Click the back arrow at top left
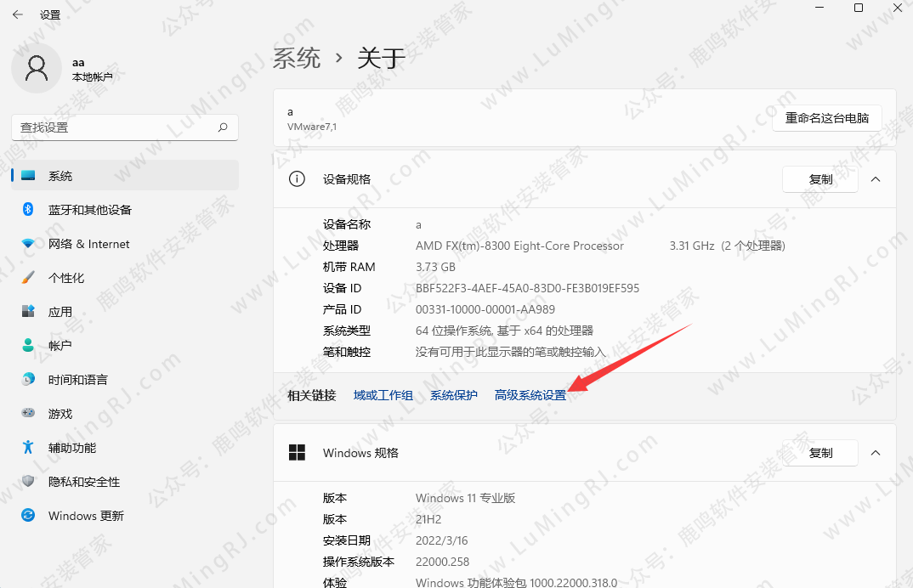Screen dimensions: 913x588 17,14
